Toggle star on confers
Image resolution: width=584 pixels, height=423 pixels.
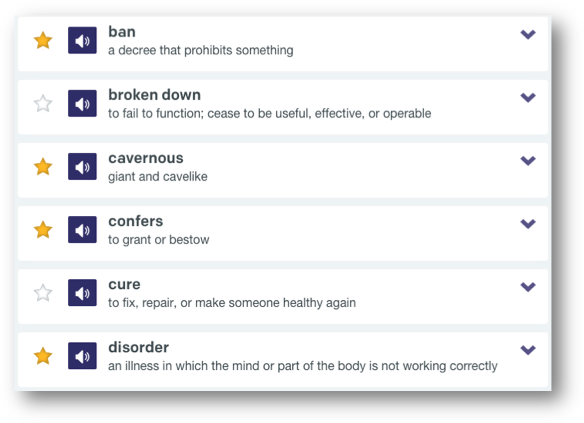(x=43, y=229)
